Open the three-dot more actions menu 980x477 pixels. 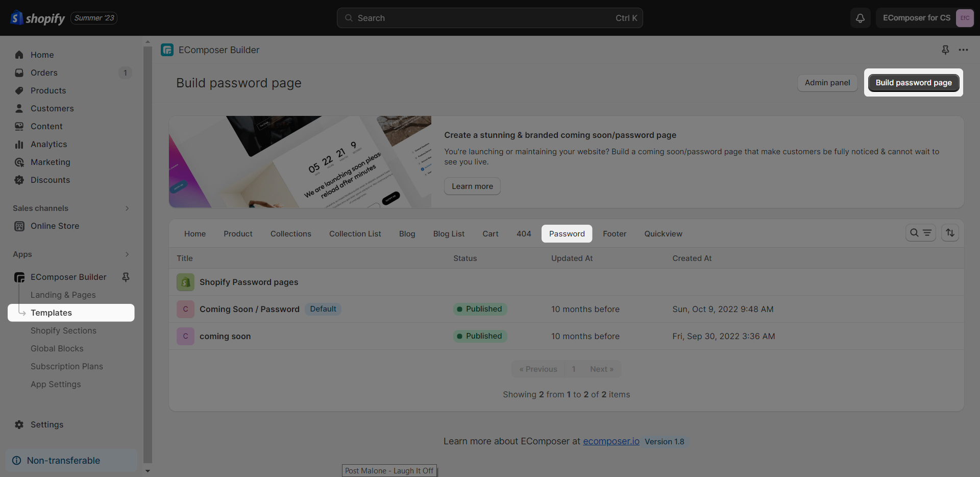[x=963, y=50]
